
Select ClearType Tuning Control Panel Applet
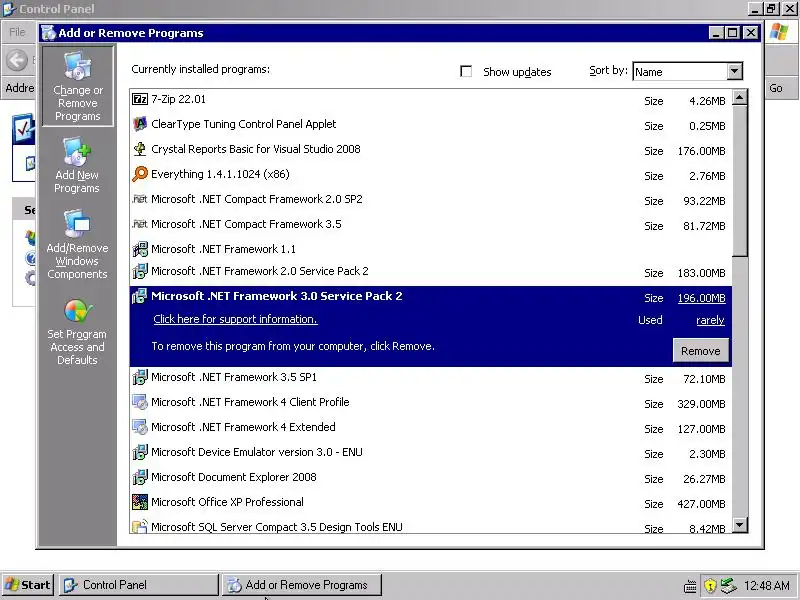431,124
